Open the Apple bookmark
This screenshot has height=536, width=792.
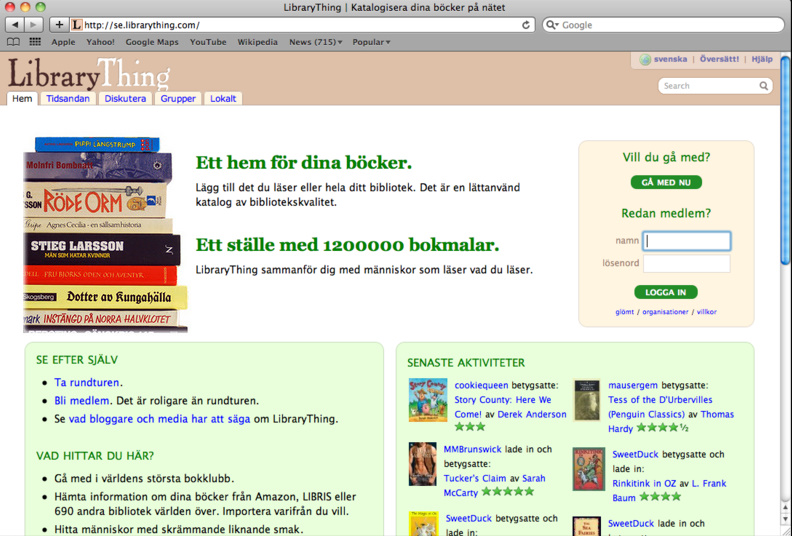click(x=63, y=42)
